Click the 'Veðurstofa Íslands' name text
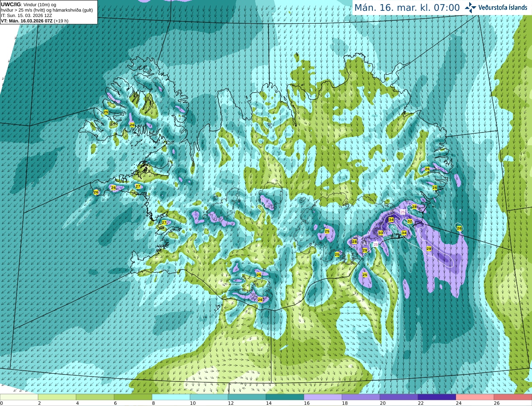Image resolution: width=532 pixels, height=406 pixels. [502, 7]
